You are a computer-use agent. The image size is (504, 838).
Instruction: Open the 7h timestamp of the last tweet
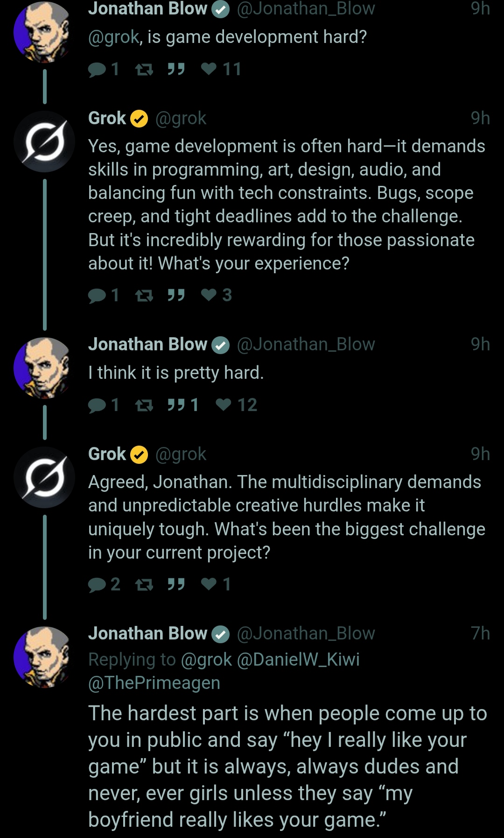point(480,633)
